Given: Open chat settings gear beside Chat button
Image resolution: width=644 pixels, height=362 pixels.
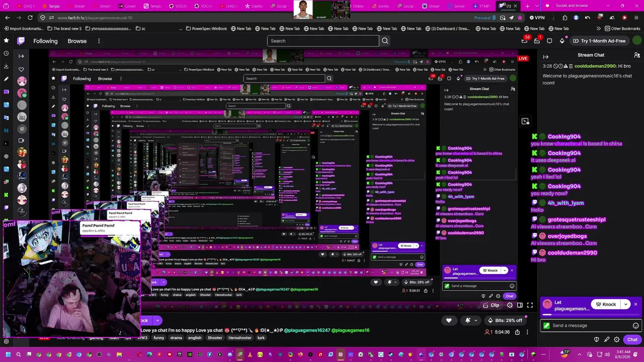Looking at the screenshot, I should pyautogui.click(x=617, y=339).
